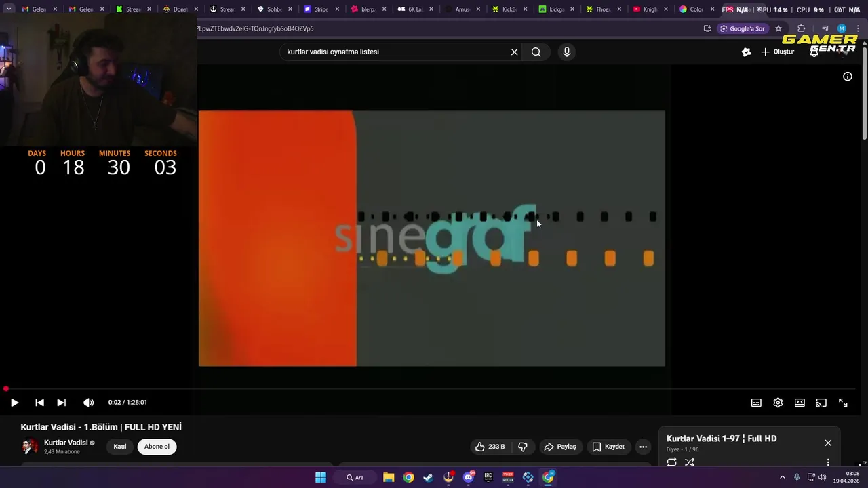Click the screen cast icon left of Google'a Sor
The height and width of the screenshot is (488, 868).
point(707,28)
